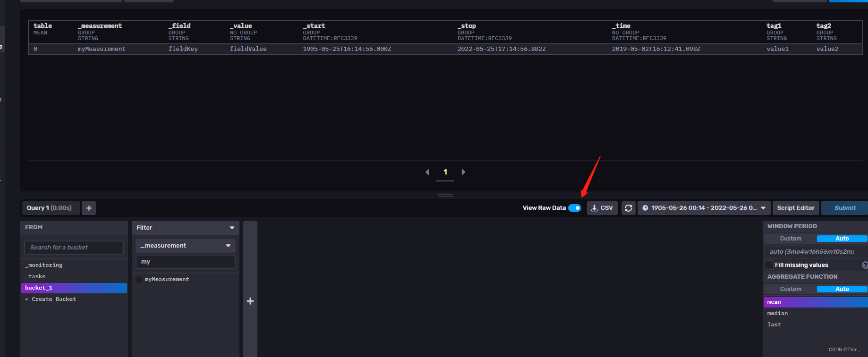
Task: Click the value2 cell under tag2
Action: pyautogui.click(x=827, y=49)
